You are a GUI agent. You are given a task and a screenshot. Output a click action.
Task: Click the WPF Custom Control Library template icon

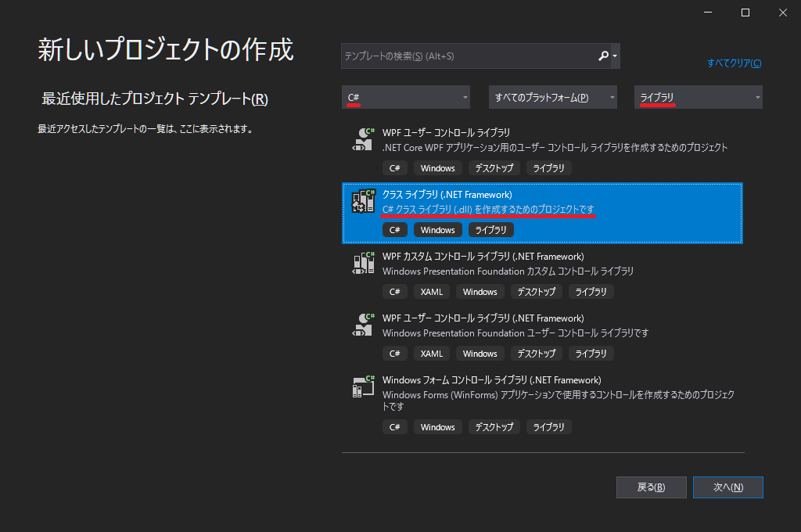point(364,263)
